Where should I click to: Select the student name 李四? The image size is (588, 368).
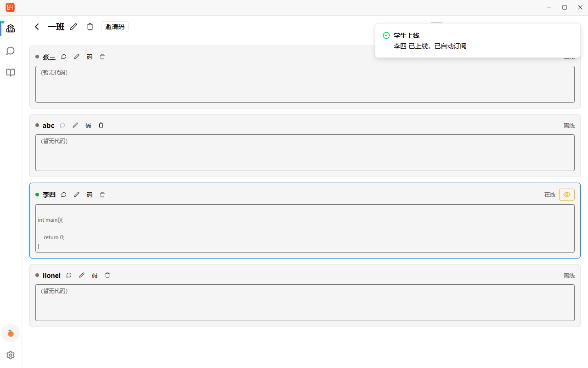tap(49, 195)
